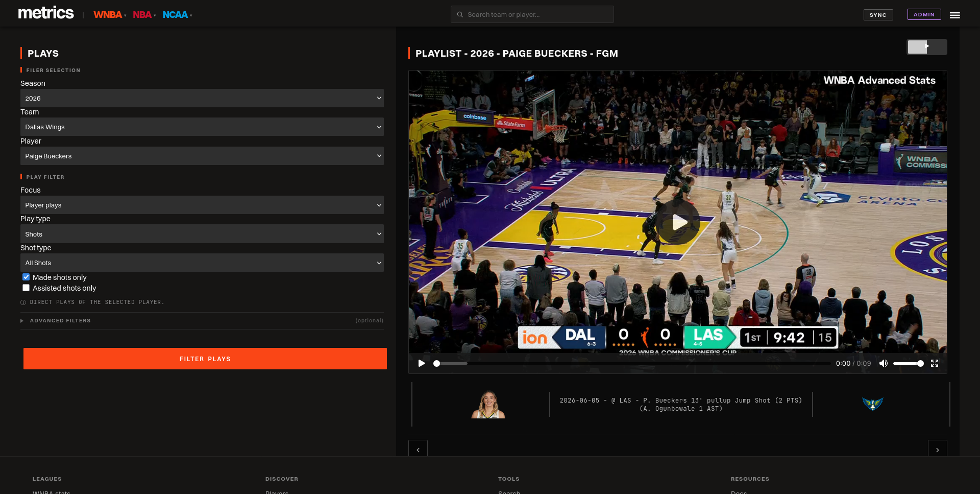Click the video progress bar
The width and height of the screenshot is (980, 494).
point(632,363)
